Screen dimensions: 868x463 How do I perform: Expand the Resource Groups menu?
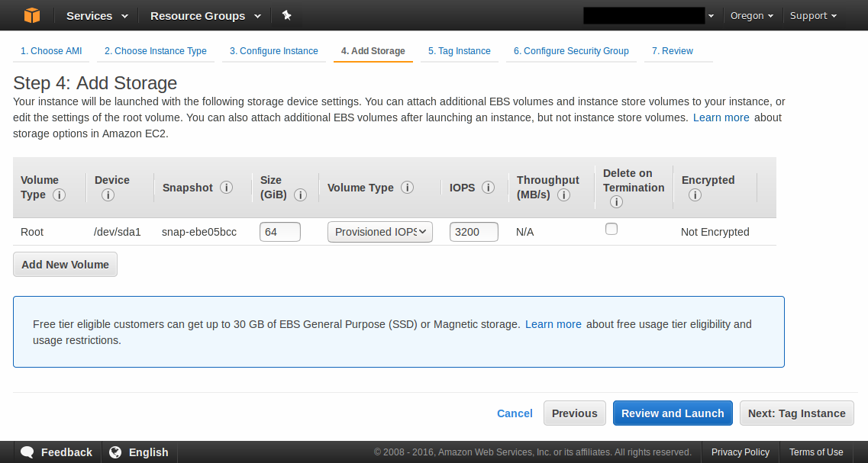click(x=205, y=15)
